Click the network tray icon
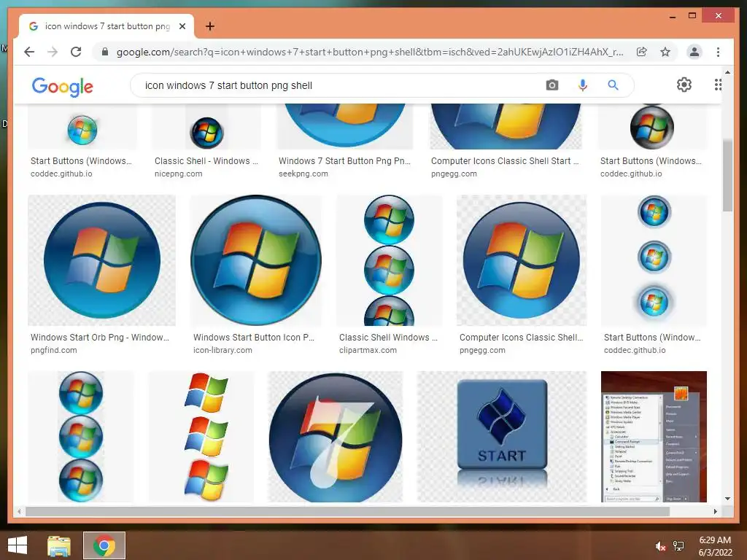747x560 pixels. [x=679, y=546]
